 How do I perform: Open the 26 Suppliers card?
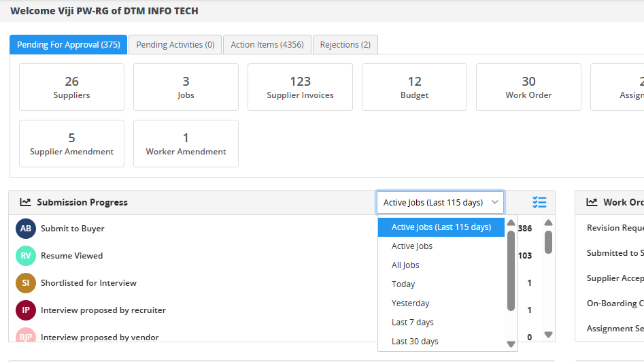point(71,87)
